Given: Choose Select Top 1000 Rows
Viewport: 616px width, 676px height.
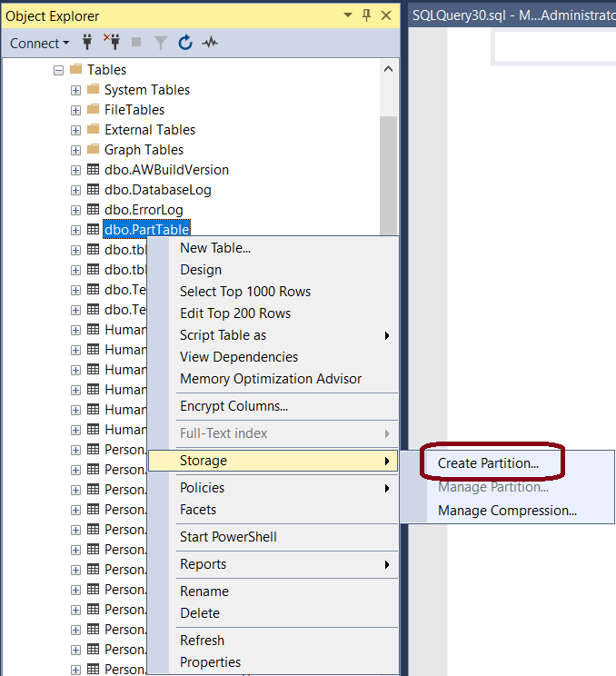Looking at the screenshot, I should pyautogui.click(x=273, y=292).
